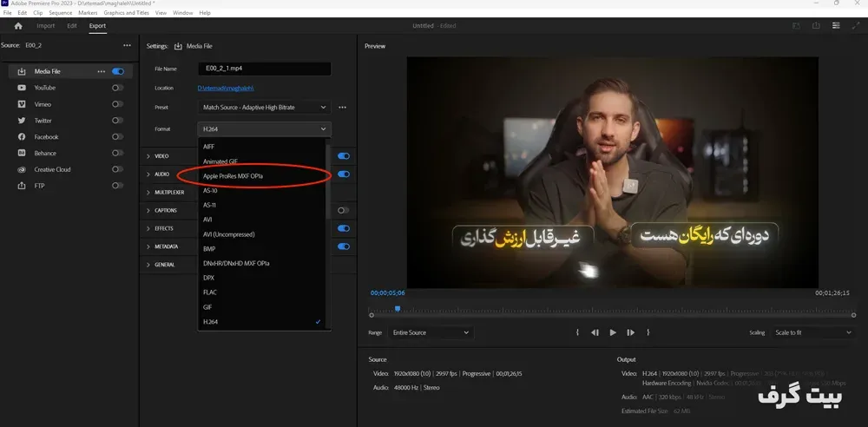Viewport: 868px width, 427px height.
Task: Turn off the Video export toggle
Action: tap(344, 156)
